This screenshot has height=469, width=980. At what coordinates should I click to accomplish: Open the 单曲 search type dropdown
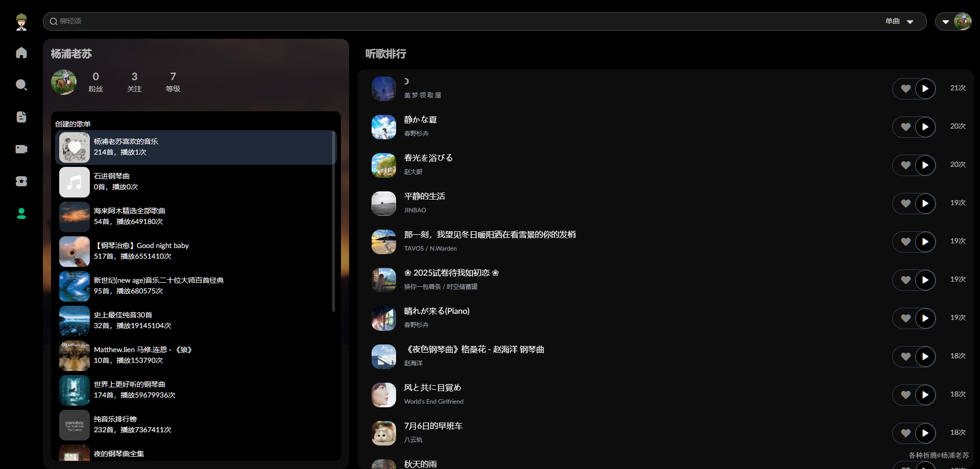pyautogui.click(x=899, y=21)
